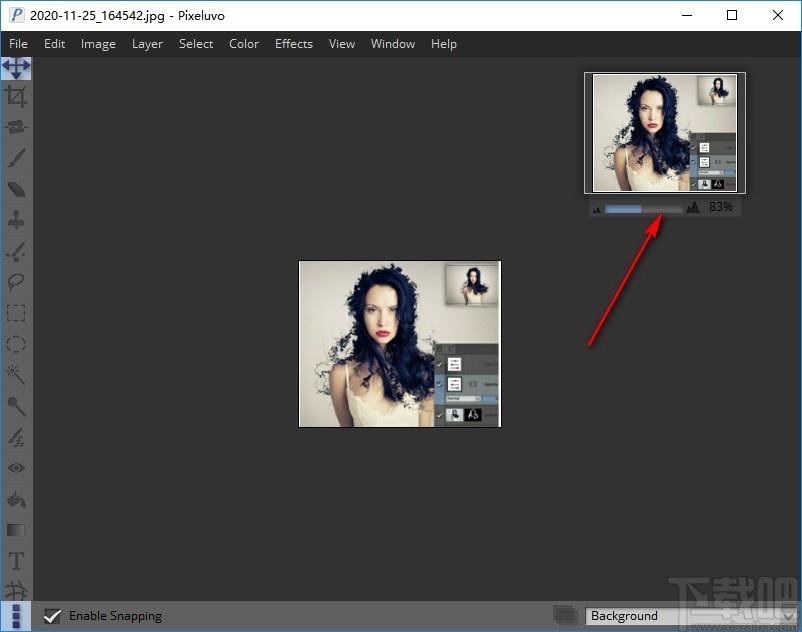This screenshot has height=632, width=802.
Task: Click the Pixeluvo app icon in title bar
Action: tap(16, 15)
